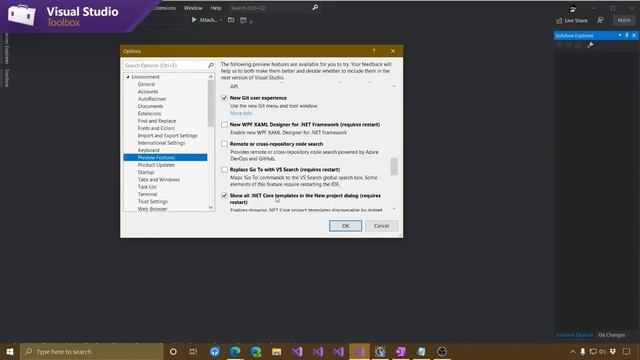640x360 pixels.
Task: Click options tree scrollbar down arrow
Action: 211,208
